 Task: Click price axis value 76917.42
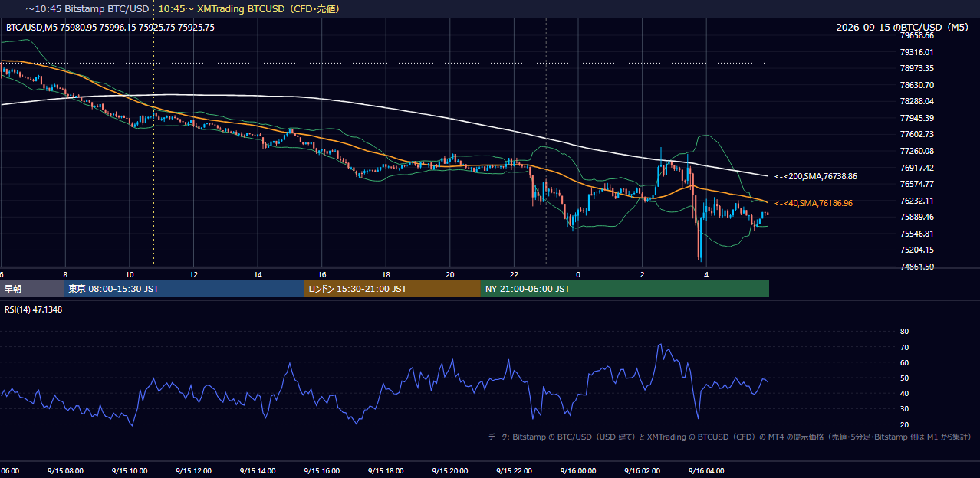(916, 168)
